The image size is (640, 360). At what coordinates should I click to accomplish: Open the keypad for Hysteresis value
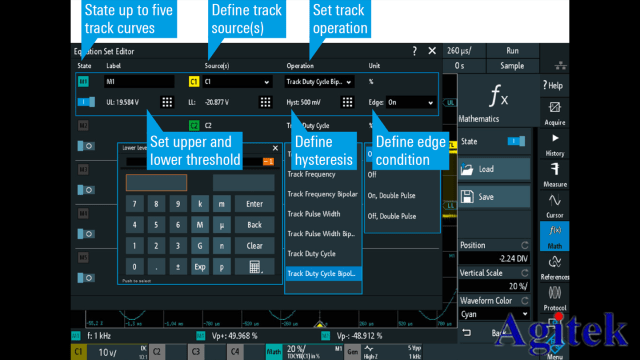(x=347, y=102)
